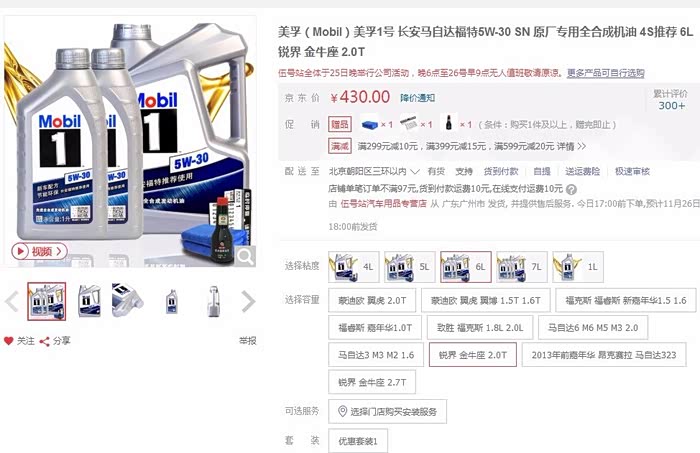Click the 分享 share icon
The image size is (700, 453).
tap(44, 341)
